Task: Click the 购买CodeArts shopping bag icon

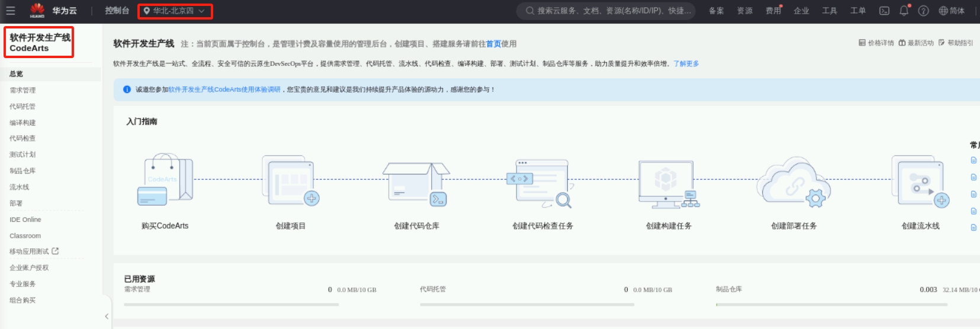Action: click(165, 180)
